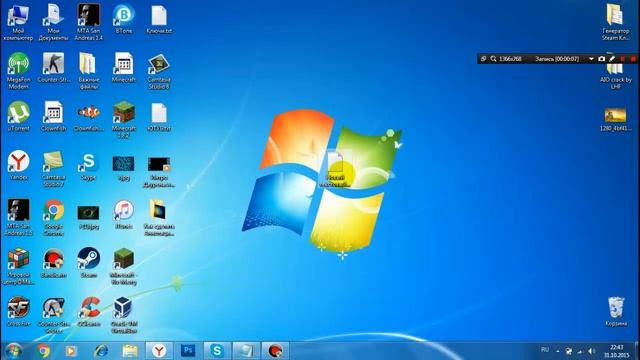
Task: Open the Camtasia Studio 7 shortcut
Action: click(x=53, y=168)
